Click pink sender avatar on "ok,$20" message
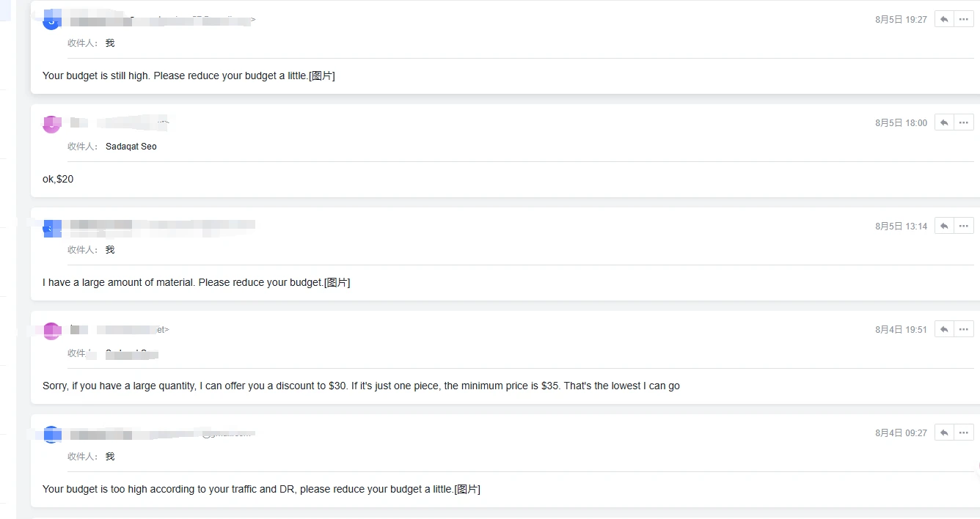980x519 pixels. 51,123
